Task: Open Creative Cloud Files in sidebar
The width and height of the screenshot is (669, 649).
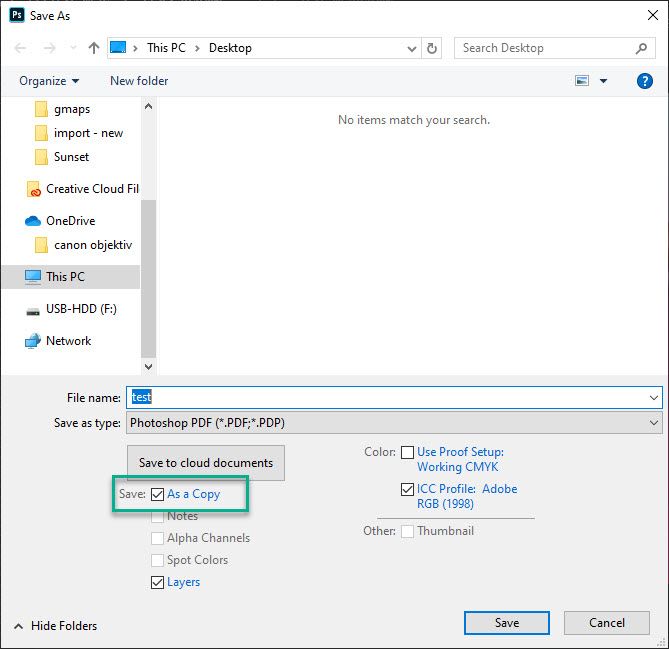Action: point(83,189)
